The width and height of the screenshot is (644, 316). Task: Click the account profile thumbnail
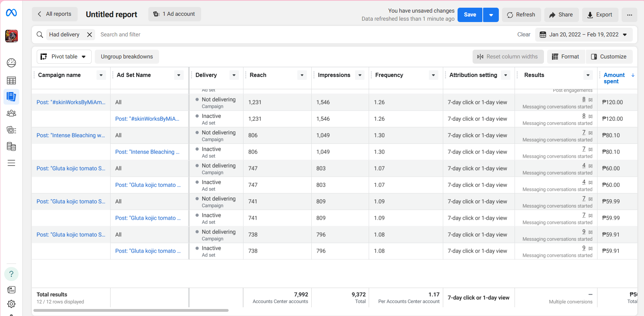pos(11,36)
